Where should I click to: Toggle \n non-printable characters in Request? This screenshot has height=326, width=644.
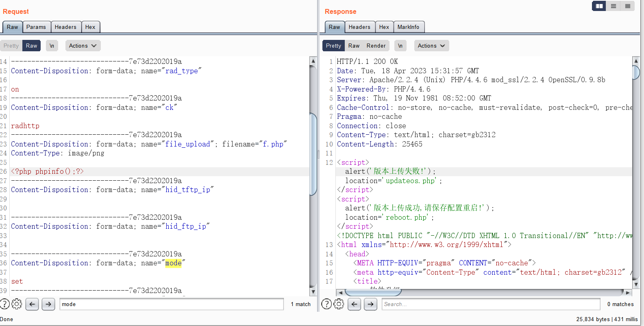(x=52, y=46)
